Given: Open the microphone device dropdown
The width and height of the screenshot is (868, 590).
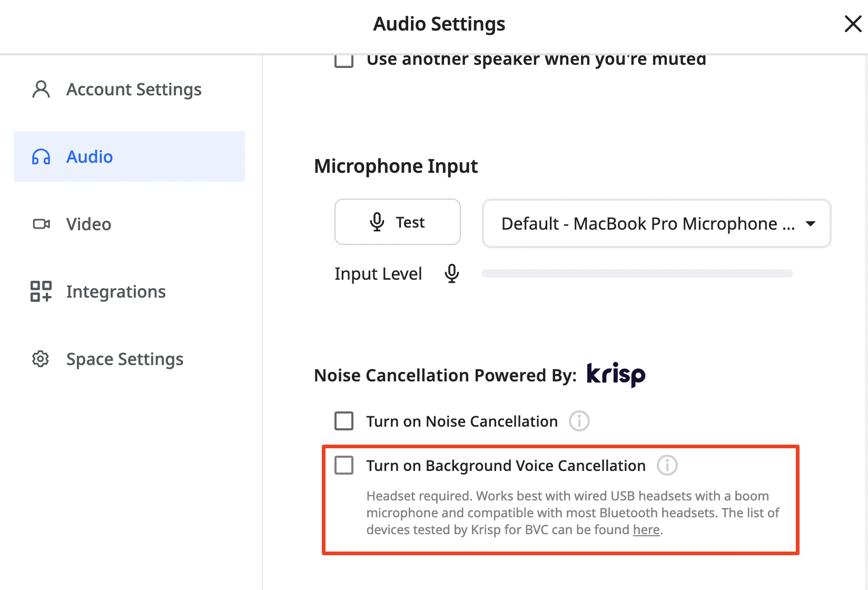Looking at the screenshot, I should (657, 223).
